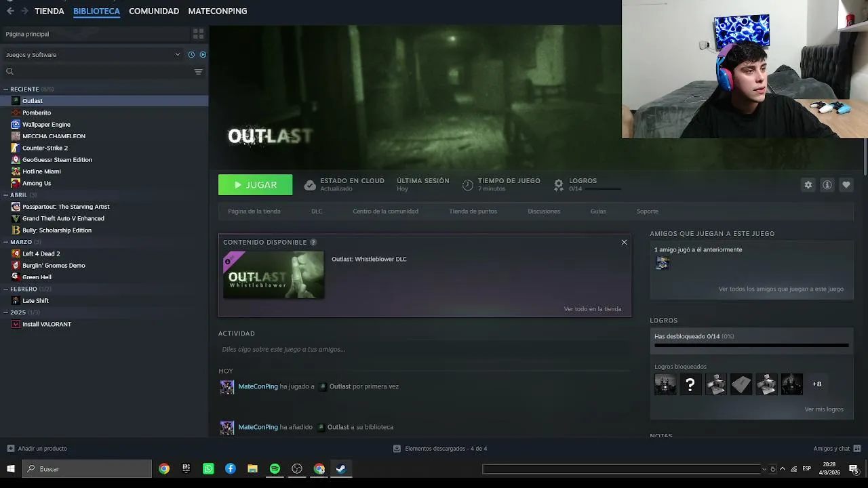Click Añadir un producto button
The width and height of the screenshot is (868, 488).
click(37, 449)
